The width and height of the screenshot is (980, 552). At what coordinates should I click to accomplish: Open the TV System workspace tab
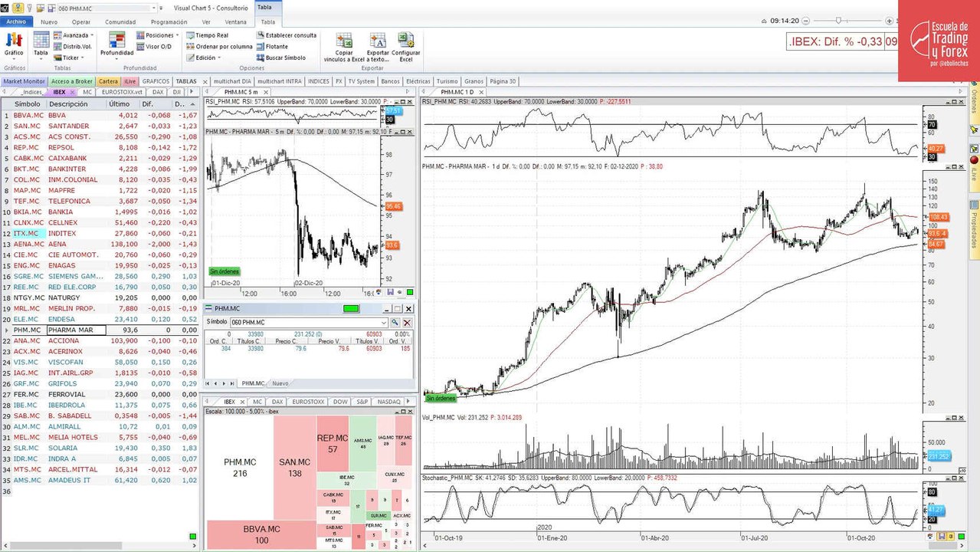click(362, 81)
